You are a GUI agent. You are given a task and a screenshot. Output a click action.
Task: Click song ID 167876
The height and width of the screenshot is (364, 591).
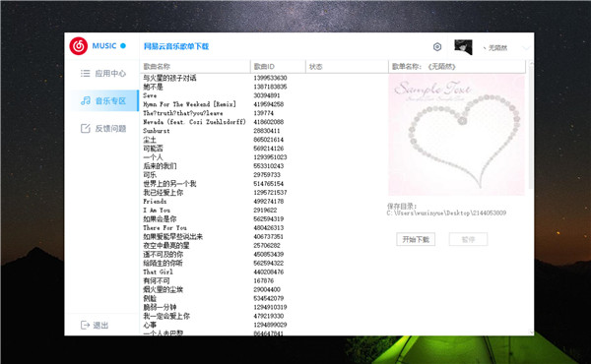click(x=263, y=280)
